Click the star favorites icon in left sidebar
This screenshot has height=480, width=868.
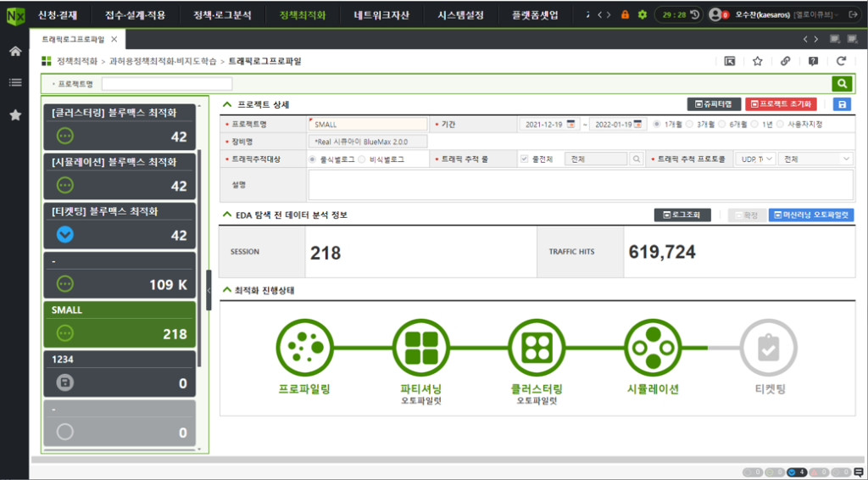(14, 114)
